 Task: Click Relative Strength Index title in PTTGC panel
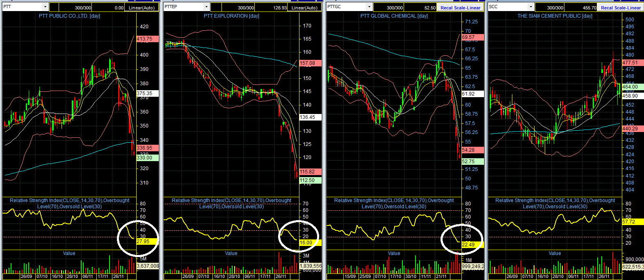pyautogui.click(x=394, y=203)
